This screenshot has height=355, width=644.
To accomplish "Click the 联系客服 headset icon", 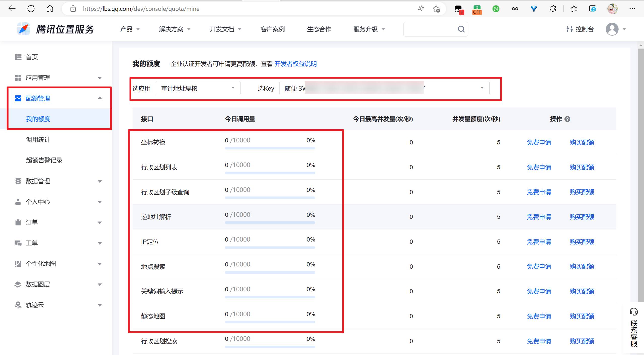I will [x=634, y=312].
